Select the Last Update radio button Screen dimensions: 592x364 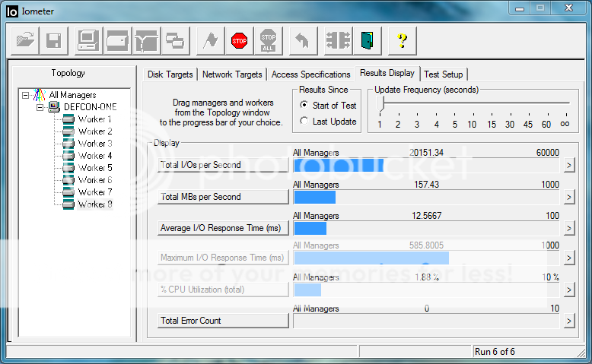point(304,122)
